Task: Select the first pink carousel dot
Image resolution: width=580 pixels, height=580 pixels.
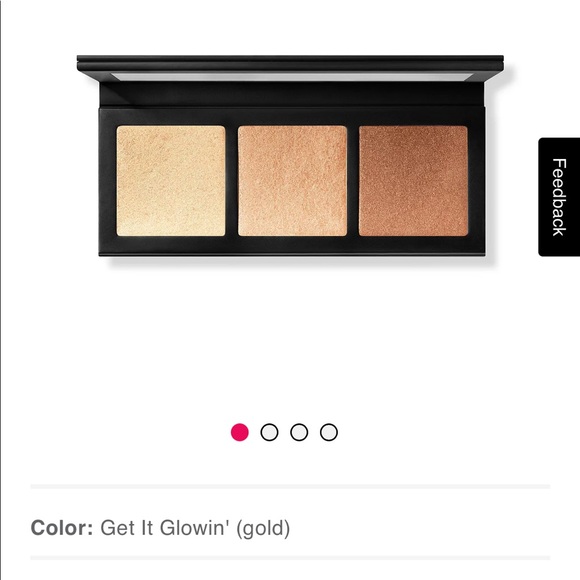Action: 240,432
